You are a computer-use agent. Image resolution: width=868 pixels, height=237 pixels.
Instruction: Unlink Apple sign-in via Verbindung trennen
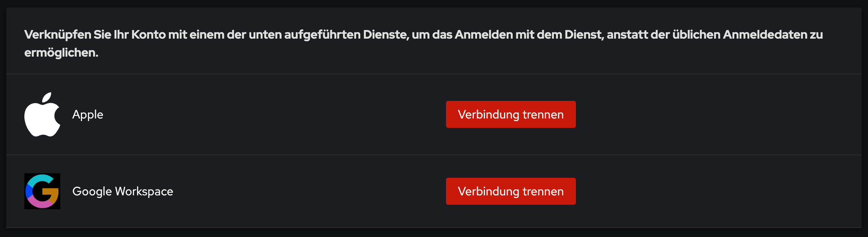coord(510,114)
